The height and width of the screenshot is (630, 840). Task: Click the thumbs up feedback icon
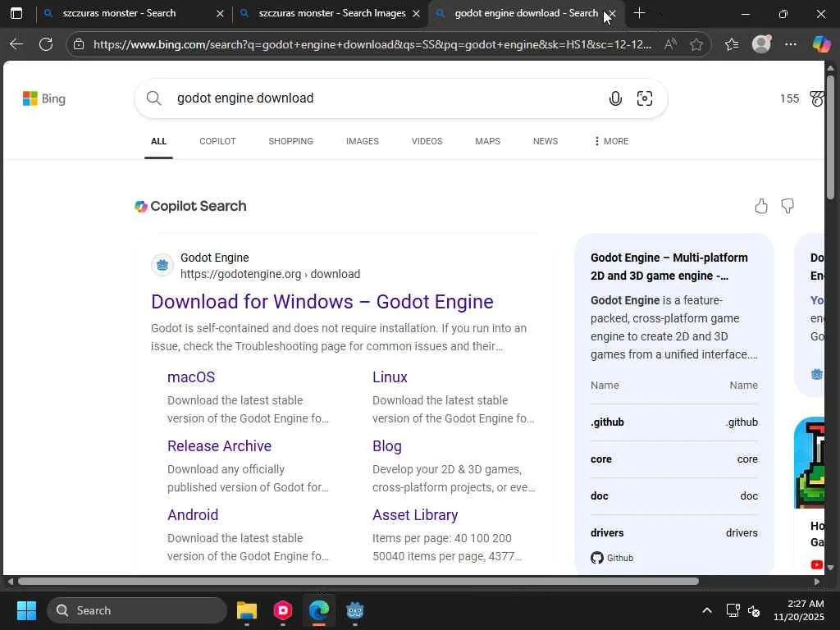point(761,206)
